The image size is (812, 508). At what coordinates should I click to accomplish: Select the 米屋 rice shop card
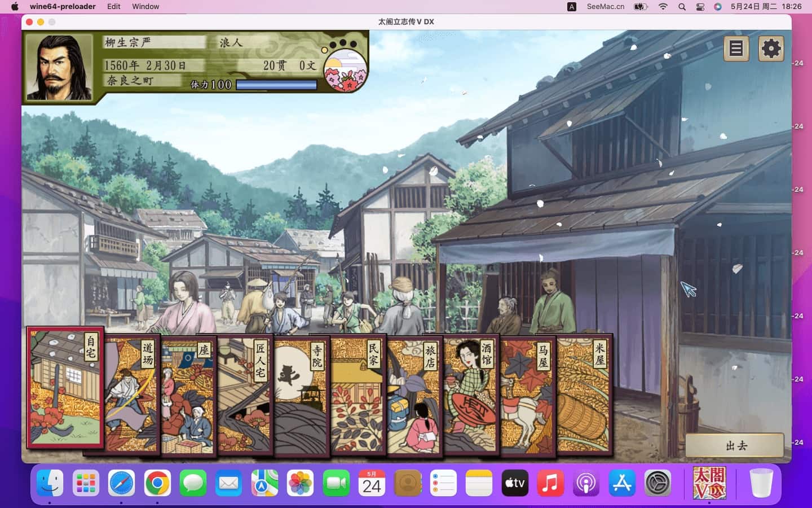pos(584,395)
